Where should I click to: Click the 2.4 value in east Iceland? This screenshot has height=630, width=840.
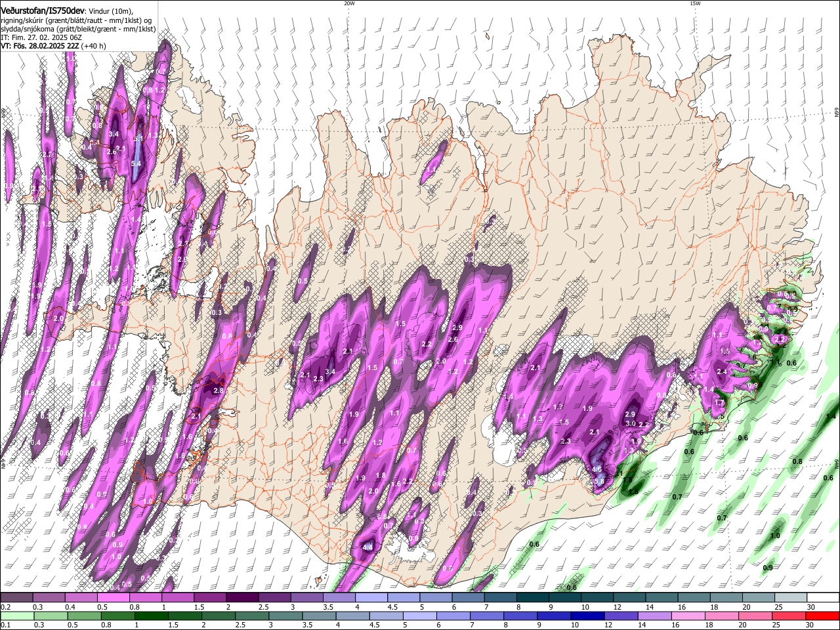723,371
